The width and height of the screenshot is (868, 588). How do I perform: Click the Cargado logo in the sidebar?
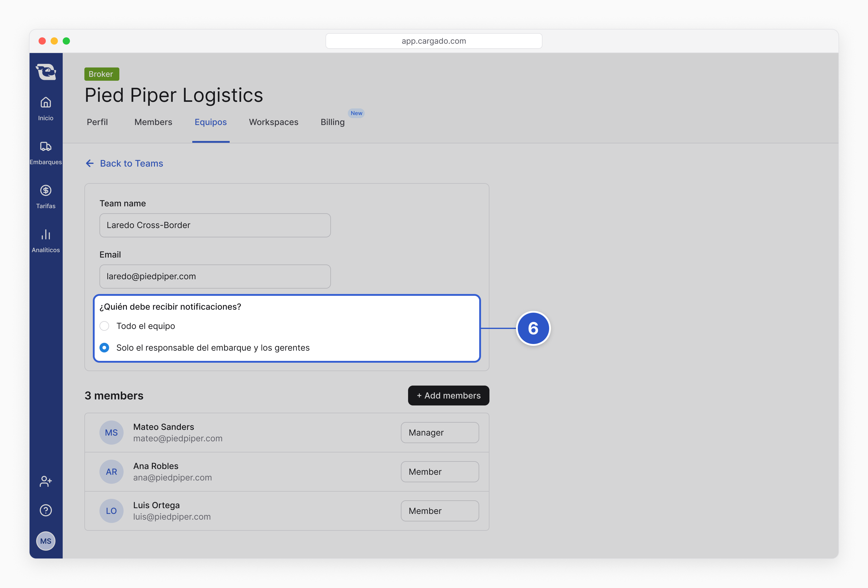[46, 71]
